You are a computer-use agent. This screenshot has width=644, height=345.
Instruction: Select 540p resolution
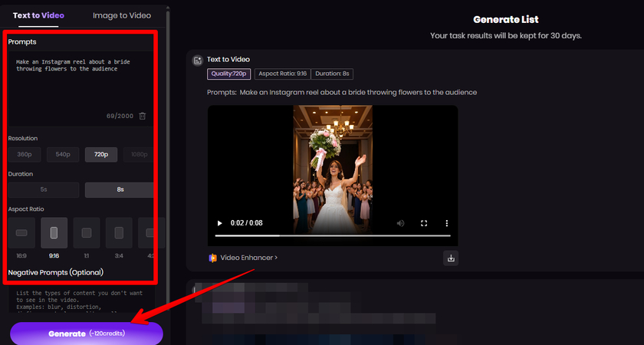[x=63, y=155]
